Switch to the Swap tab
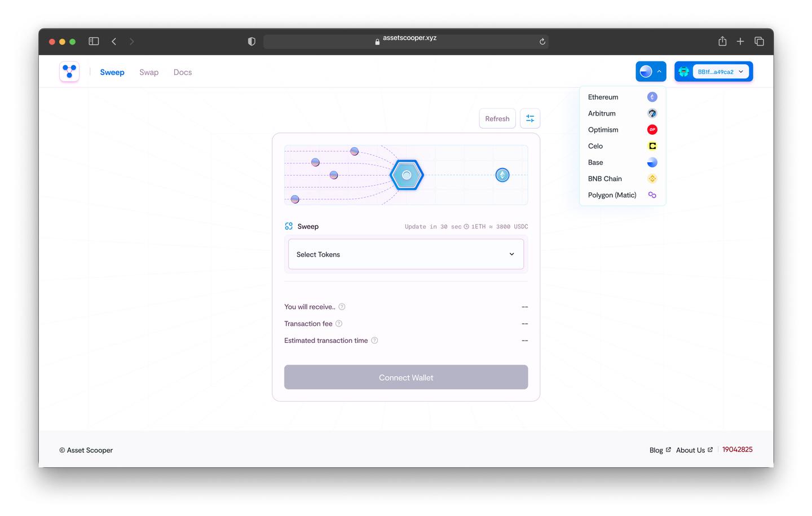This screenshot has height=516, width=812. click(x=149, y=72)
